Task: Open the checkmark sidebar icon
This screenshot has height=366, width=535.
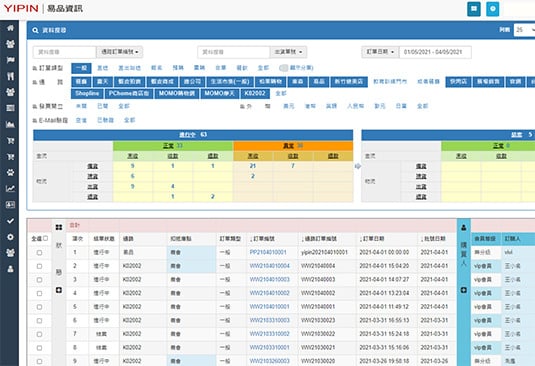Action: click(10, 221)
